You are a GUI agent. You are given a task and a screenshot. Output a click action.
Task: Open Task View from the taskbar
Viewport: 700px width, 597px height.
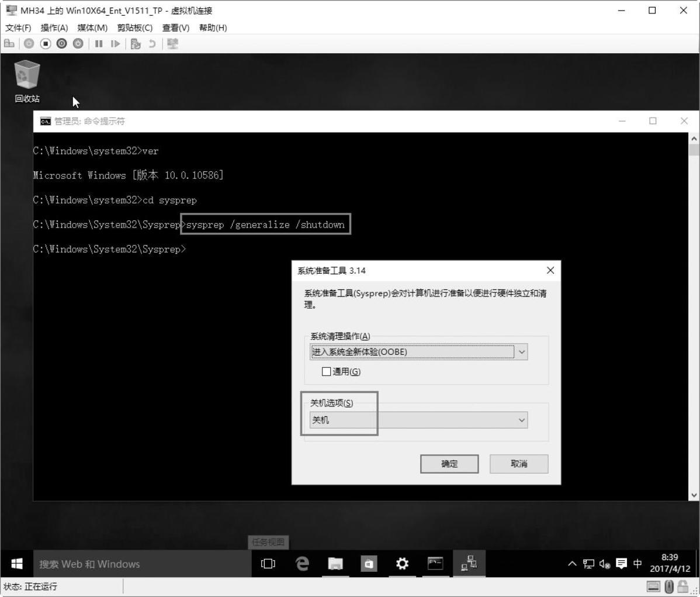coord(268,564)
